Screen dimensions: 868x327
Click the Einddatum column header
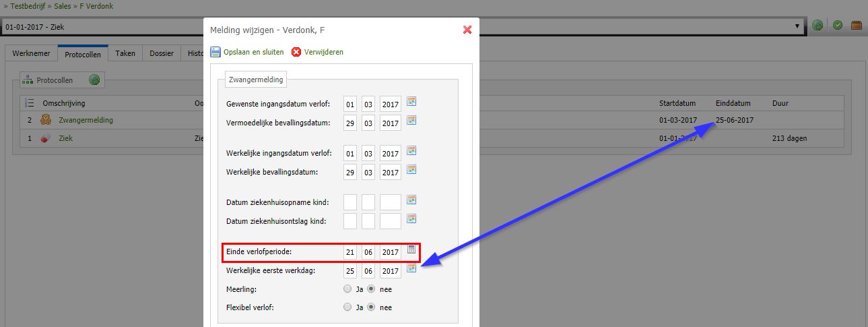pyautogui.click(x=733, y=103)
